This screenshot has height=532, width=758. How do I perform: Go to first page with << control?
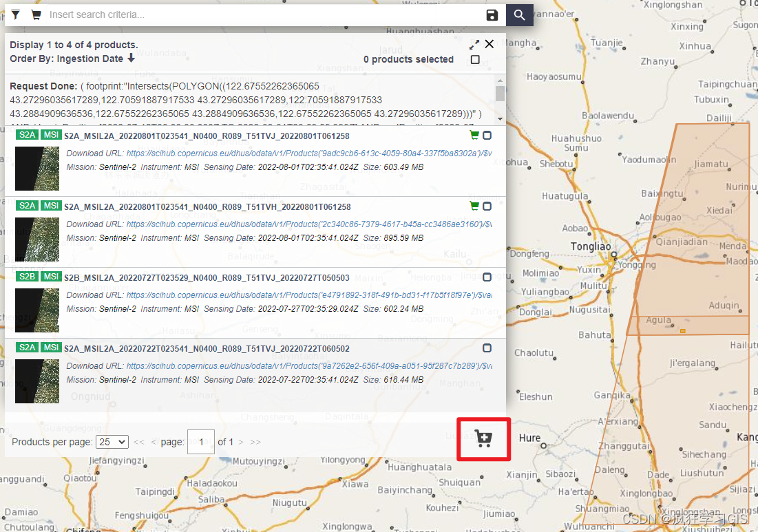click(x=139, y=442)
